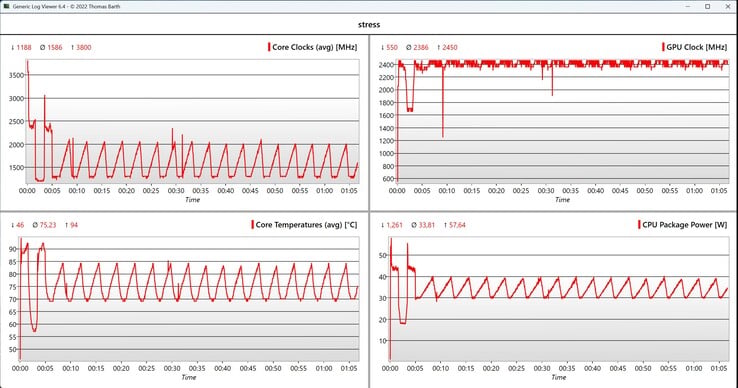Image resolution: width=738 pixels, height=388 pixels.
Task: Click the 00:30 marker on Core Clocks axis
Action: (176, 191)
